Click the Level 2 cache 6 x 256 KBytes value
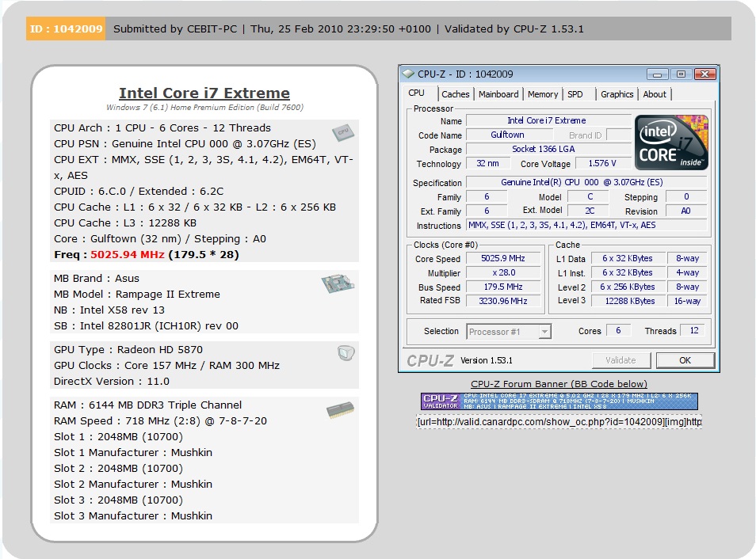 628,287
